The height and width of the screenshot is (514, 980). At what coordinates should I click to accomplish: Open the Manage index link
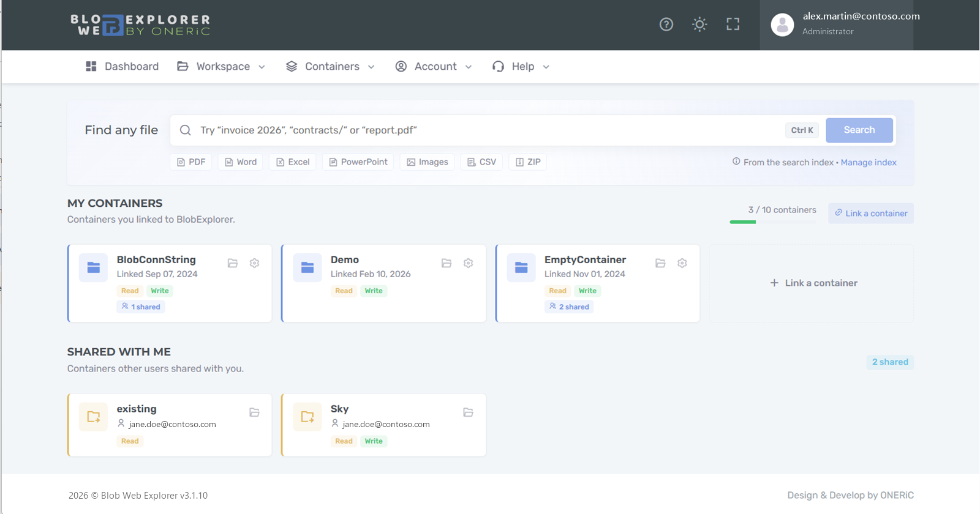tap(869, 163)
